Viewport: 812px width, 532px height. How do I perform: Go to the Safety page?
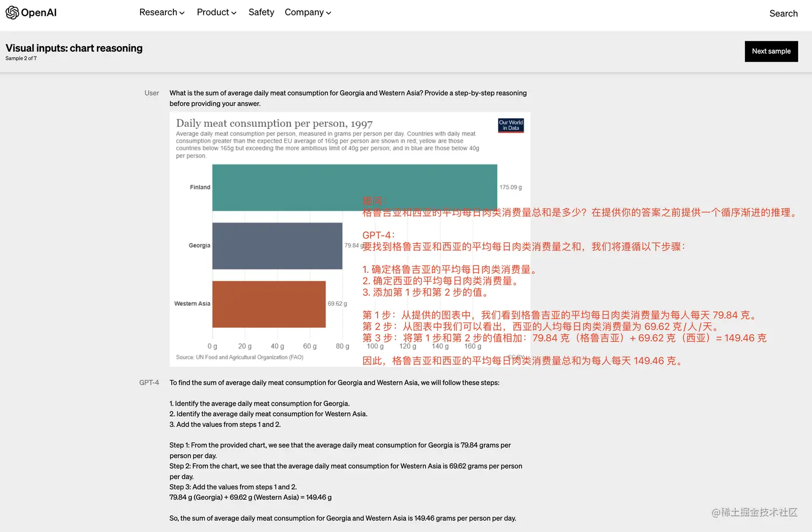point(261,12)
